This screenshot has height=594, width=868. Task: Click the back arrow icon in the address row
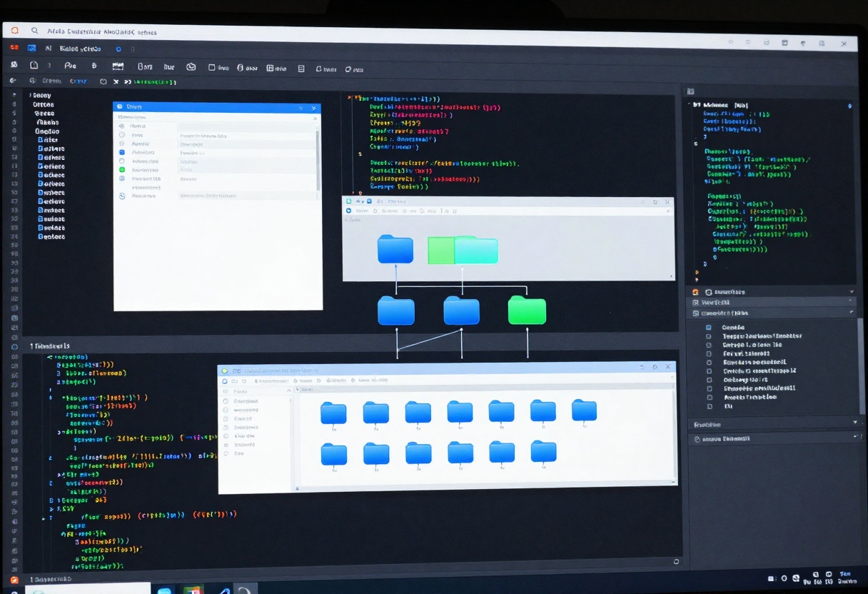click(13, 81)
